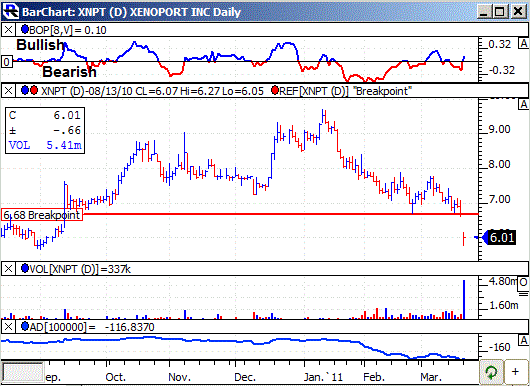Click the REF[XNPT (D)] "Breakpoint" label
The image size is (530, 386).
tap(345, 91)
